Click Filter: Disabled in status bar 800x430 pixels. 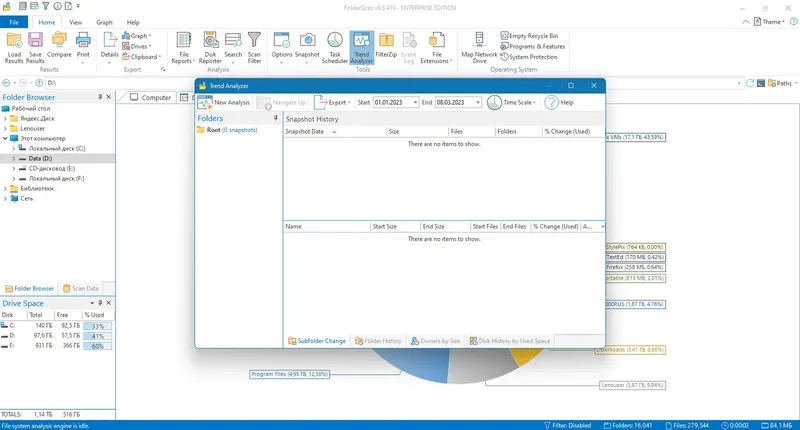point(567,425)
